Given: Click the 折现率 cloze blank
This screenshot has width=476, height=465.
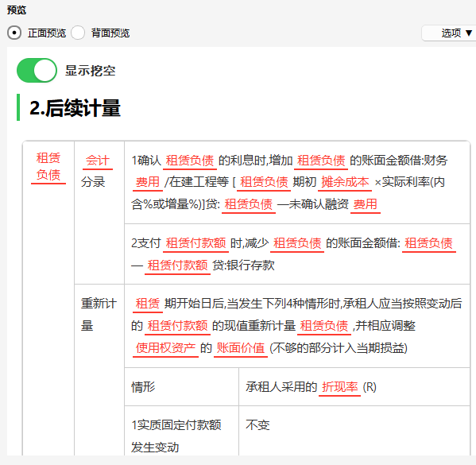Looking at the screenshot, I should pyautogui.click(x=339, y=387).
